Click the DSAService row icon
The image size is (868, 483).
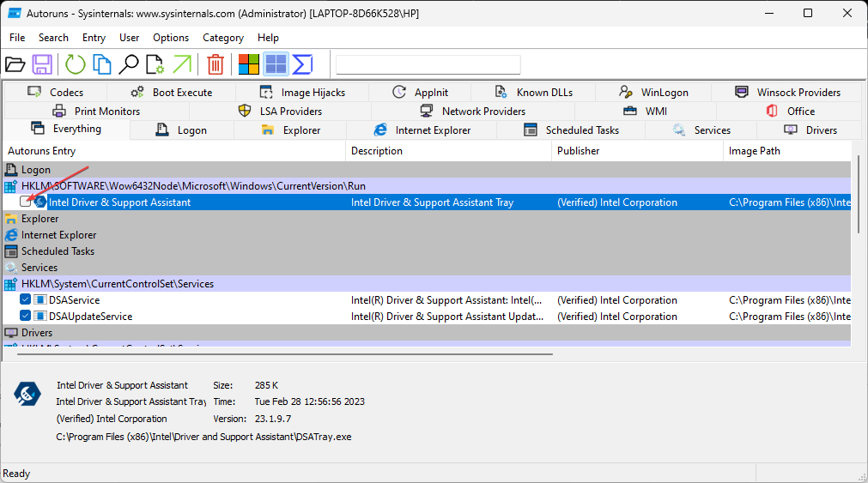[39, 300]
